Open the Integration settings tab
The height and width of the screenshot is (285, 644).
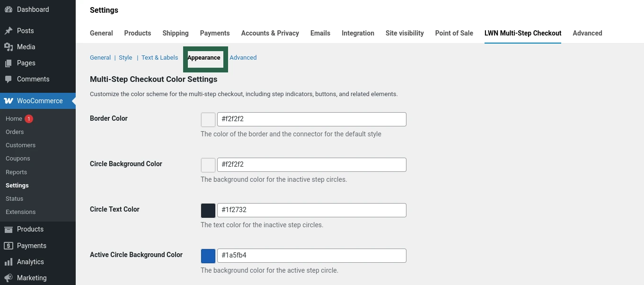(x=358, y=33)
